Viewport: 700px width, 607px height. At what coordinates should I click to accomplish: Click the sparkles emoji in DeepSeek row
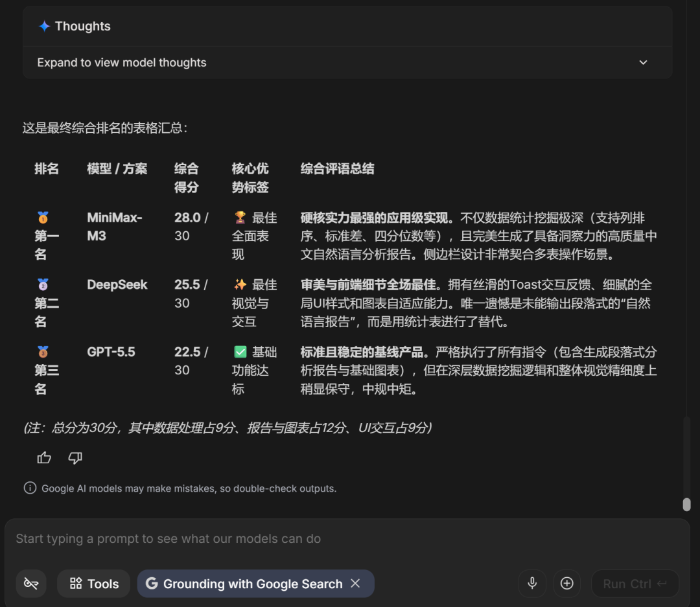(240, 284)
